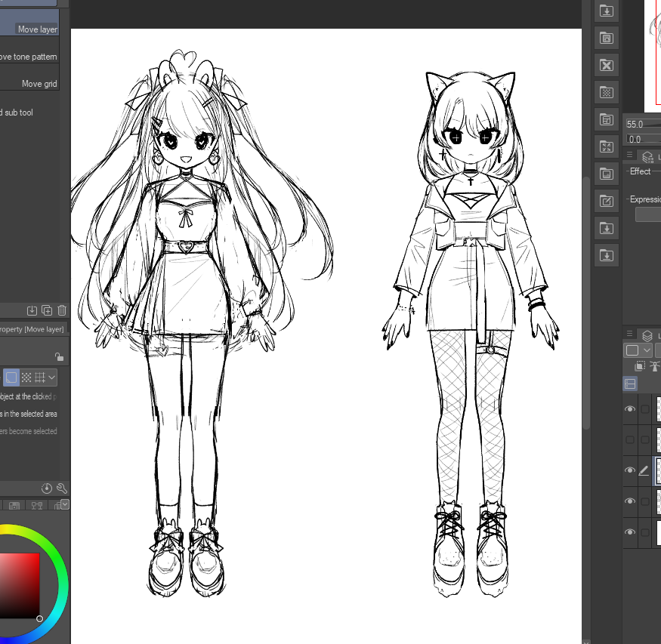Select the Move layer sub tool
This screenshot has height=644, width=661.
(x=29, y=21)
